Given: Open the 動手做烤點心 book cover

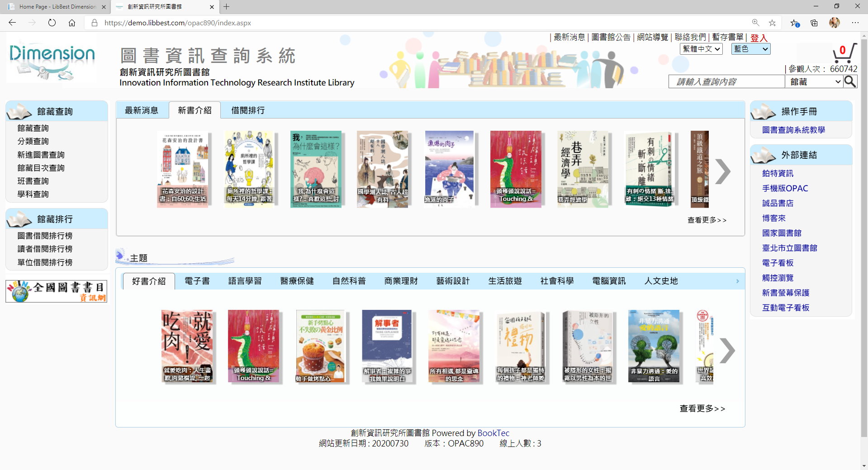Looking at the screenshot, I should tap(320, 346).
